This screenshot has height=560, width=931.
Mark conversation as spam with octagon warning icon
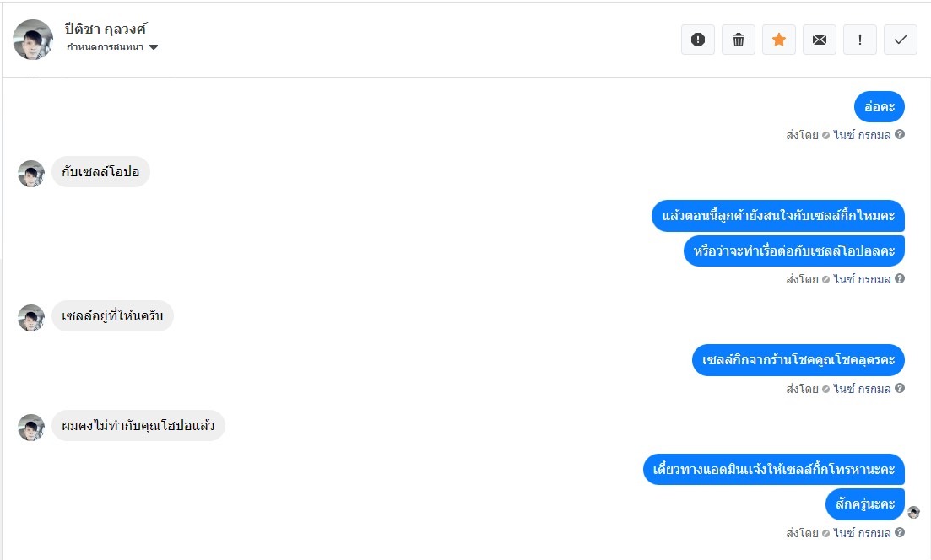(698, 40)
